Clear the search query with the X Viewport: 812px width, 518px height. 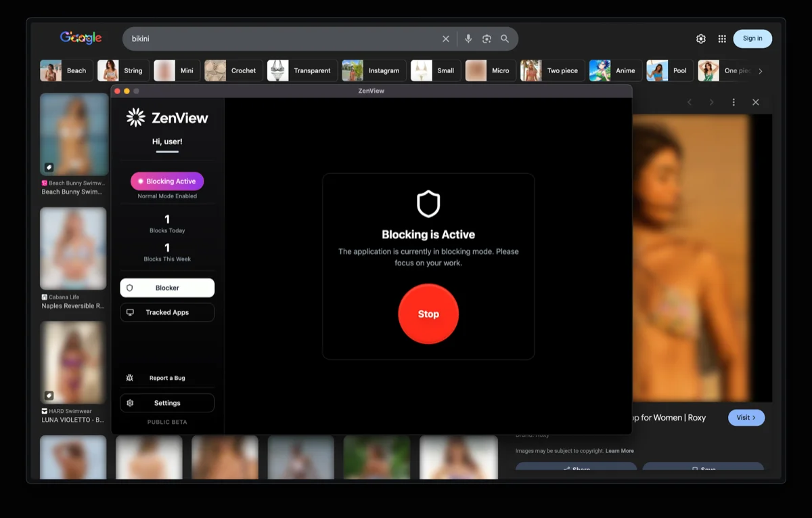pyautogui.click(x=445, y=39)
